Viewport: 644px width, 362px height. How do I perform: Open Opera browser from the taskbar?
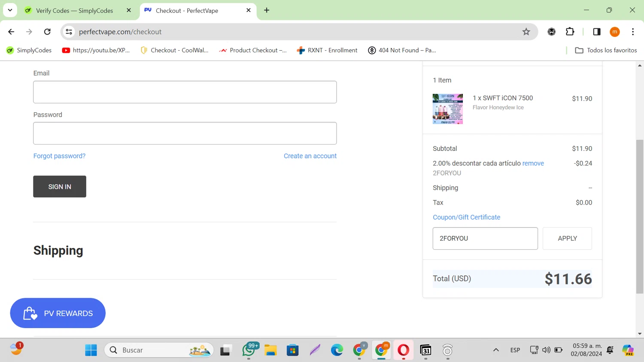tap(404, 350)
